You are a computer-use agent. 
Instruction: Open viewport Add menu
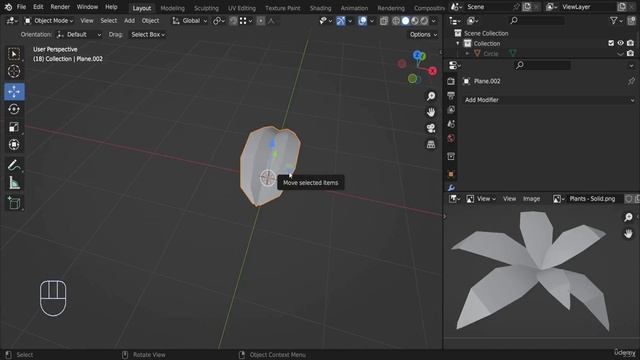(129, 20)
